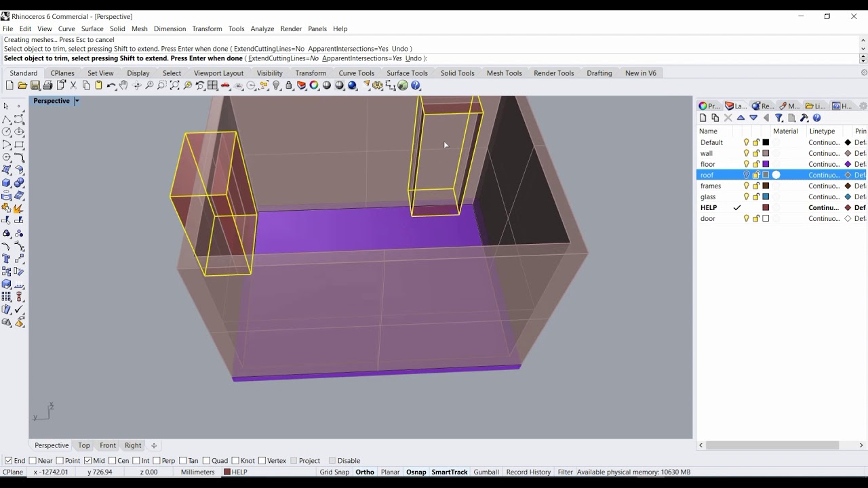
Task: Enable the Perp osnap checkbox
Action: click(x=156, y=461)
